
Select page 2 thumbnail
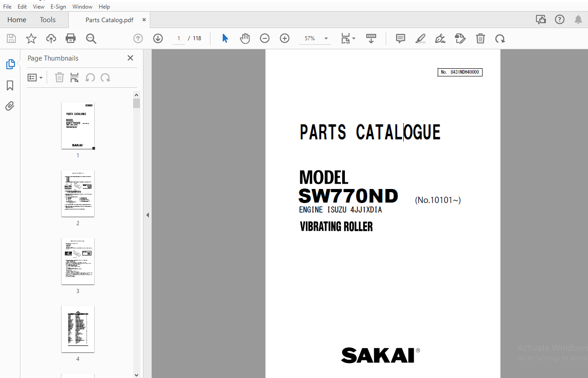[x=78, y=194]
